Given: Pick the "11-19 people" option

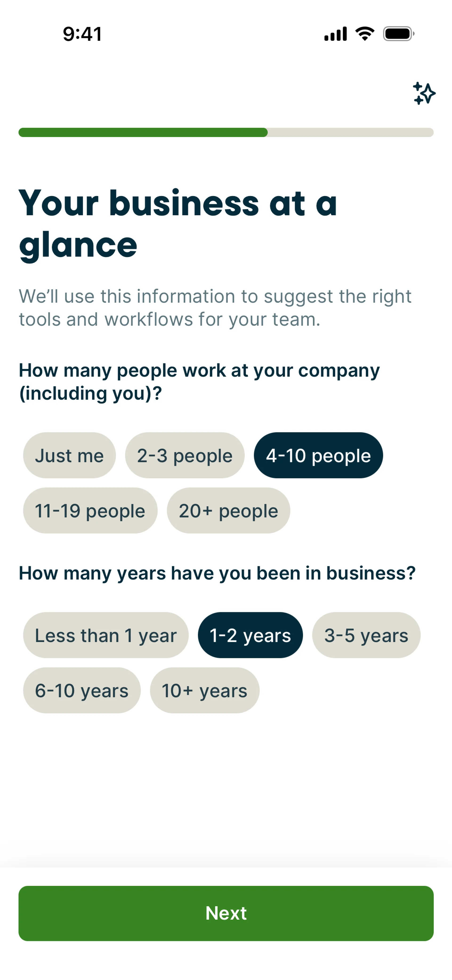Looking at the screenshot, I should 90,510.
